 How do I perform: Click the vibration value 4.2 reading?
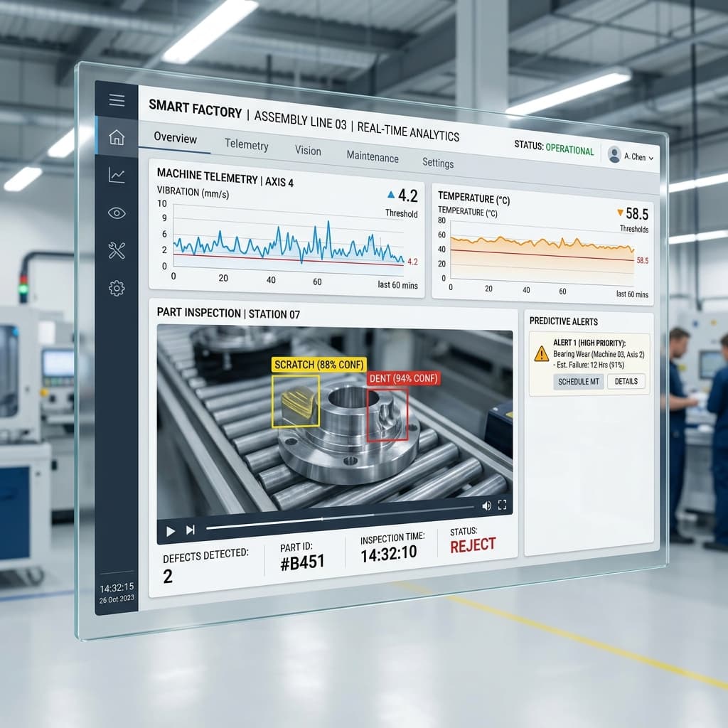(x=407, y=196)
